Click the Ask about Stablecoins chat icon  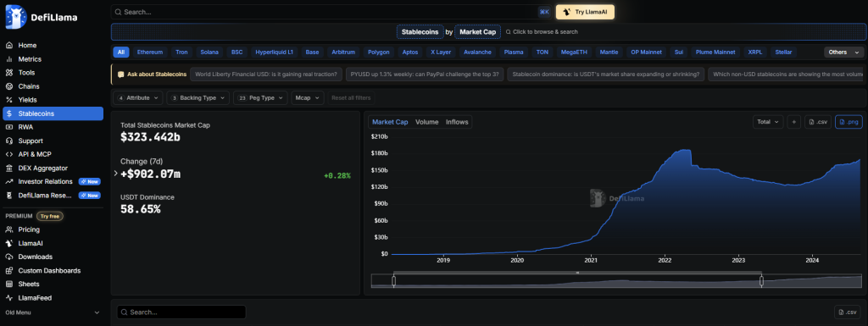tap(120, 74)
